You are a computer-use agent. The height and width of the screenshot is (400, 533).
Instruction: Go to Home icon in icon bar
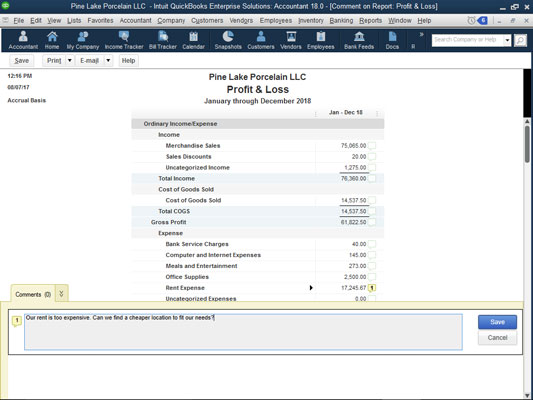52,40
